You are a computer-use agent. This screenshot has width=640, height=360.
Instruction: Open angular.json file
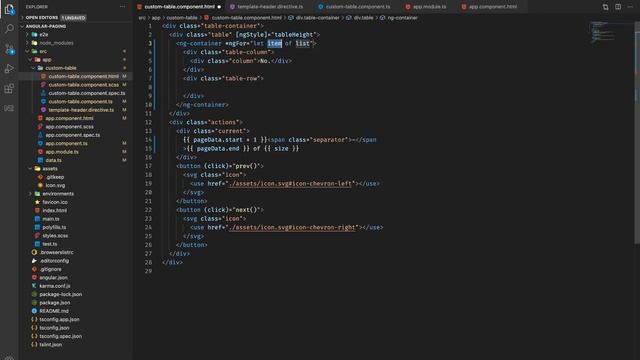click(53, 278)
